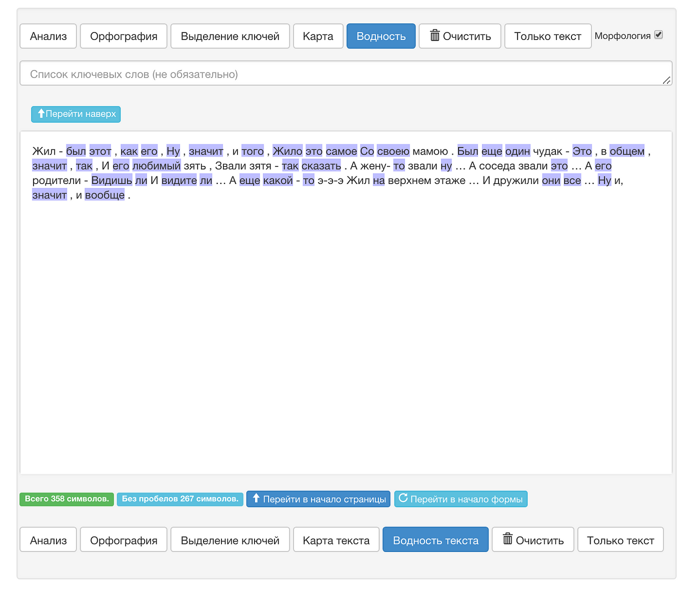Click highlighted word 'сказать' in text
700x590 pixels.
pos(321,166)
